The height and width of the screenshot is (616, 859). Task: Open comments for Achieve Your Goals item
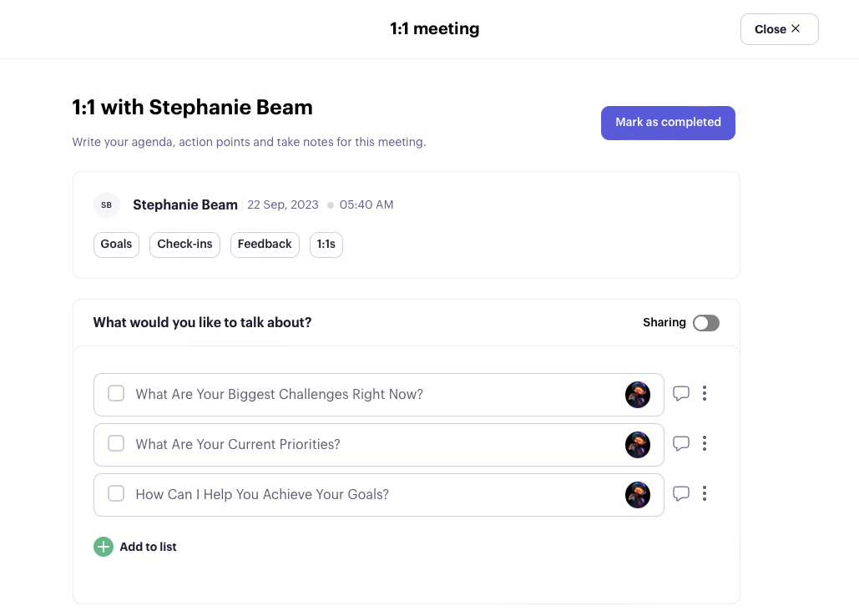[x=680, y=494]
